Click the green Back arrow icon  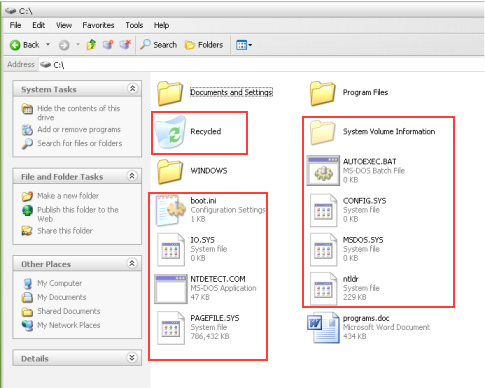click(x=15, y=45)
